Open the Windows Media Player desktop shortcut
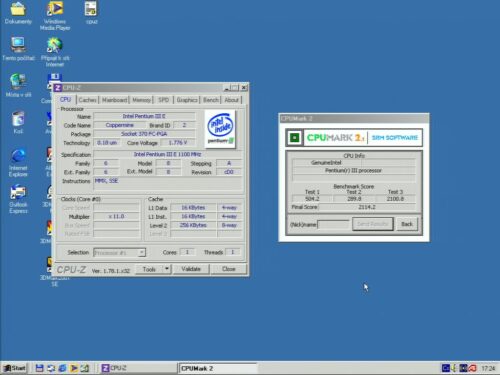 tap(55, 15)
